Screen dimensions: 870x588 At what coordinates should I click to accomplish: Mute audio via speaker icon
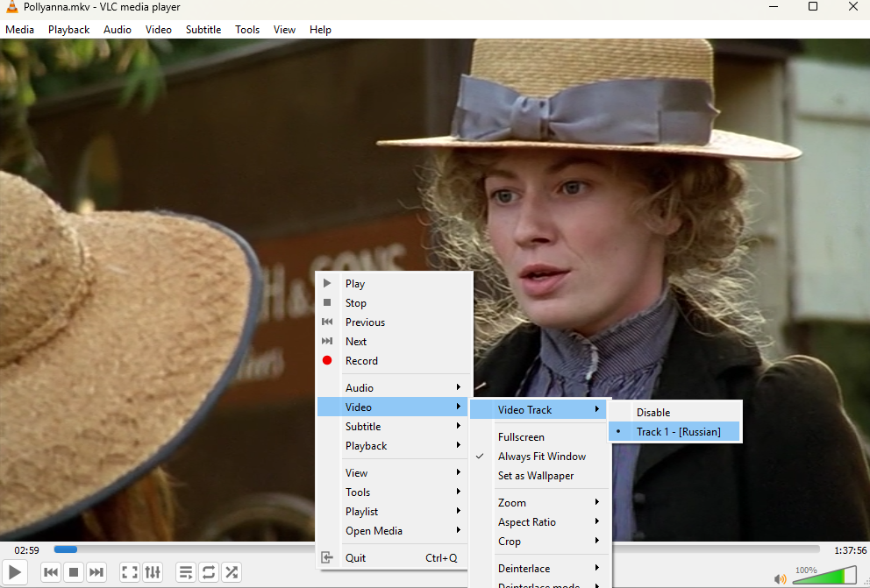(x=781, y=579)
